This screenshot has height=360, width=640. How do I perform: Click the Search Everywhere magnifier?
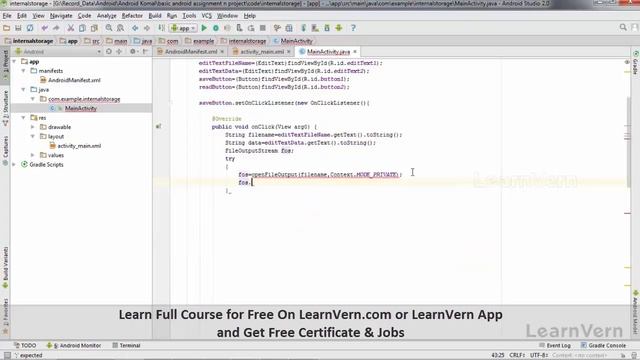[x=623, y=27]
